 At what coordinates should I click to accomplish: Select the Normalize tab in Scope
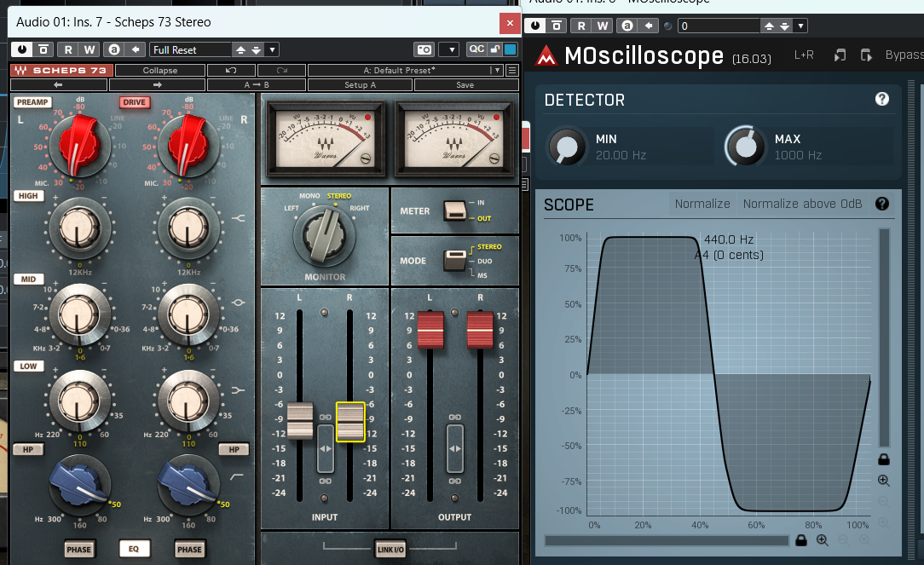coord(702,204)
